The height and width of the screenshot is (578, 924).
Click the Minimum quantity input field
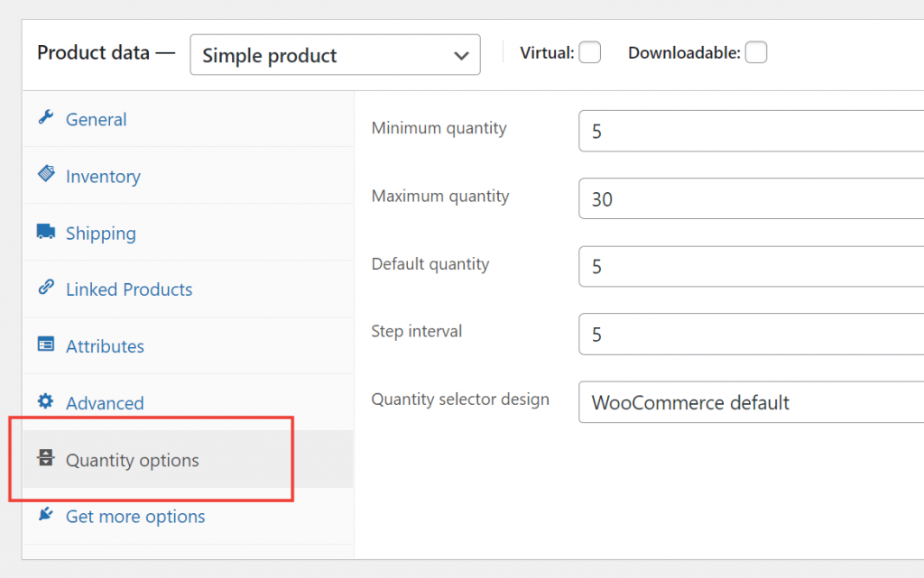point(749,131)
